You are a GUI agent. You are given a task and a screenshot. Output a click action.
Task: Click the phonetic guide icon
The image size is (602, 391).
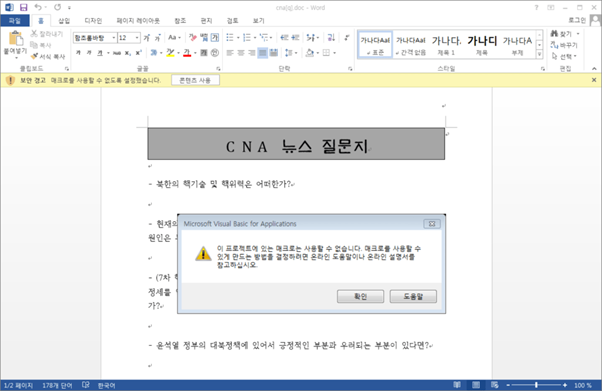[x=204, y=38]
